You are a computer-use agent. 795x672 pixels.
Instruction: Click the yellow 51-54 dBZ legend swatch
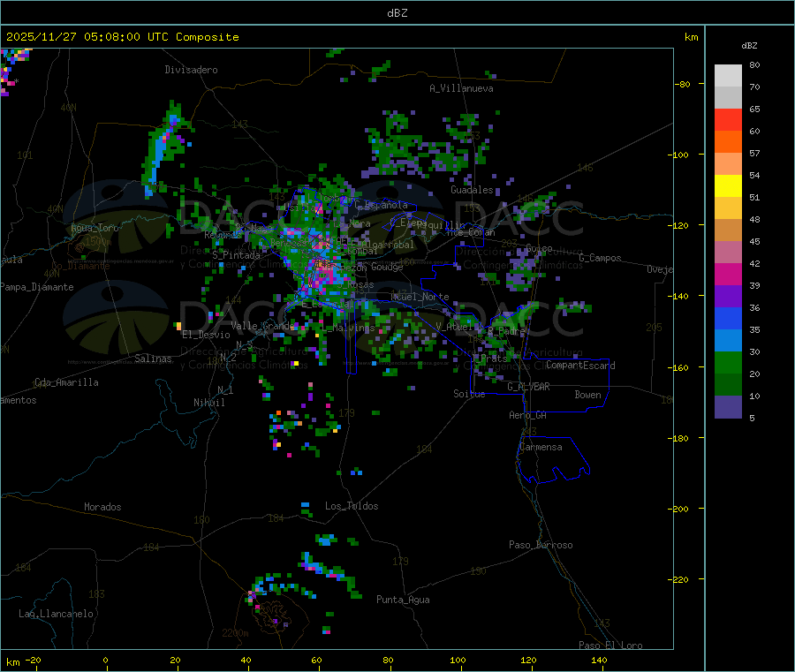[728, 186]
